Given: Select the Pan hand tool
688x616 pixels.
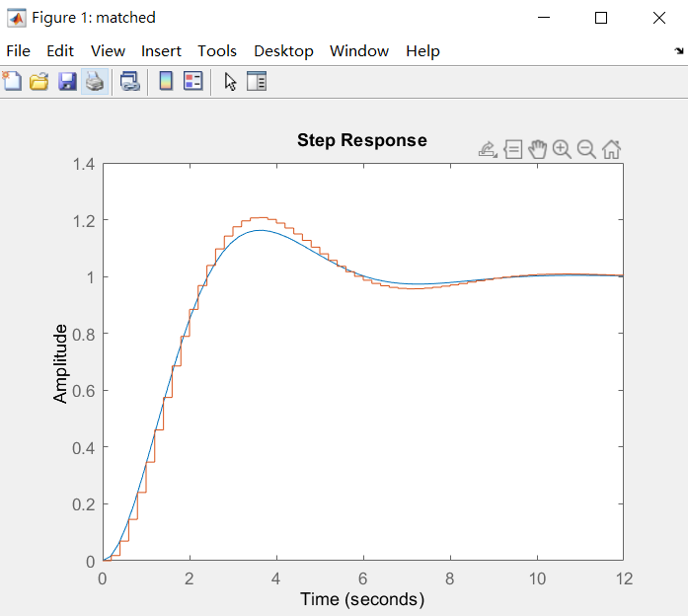Looking at the screenshot, I should (x=538, y=150).
